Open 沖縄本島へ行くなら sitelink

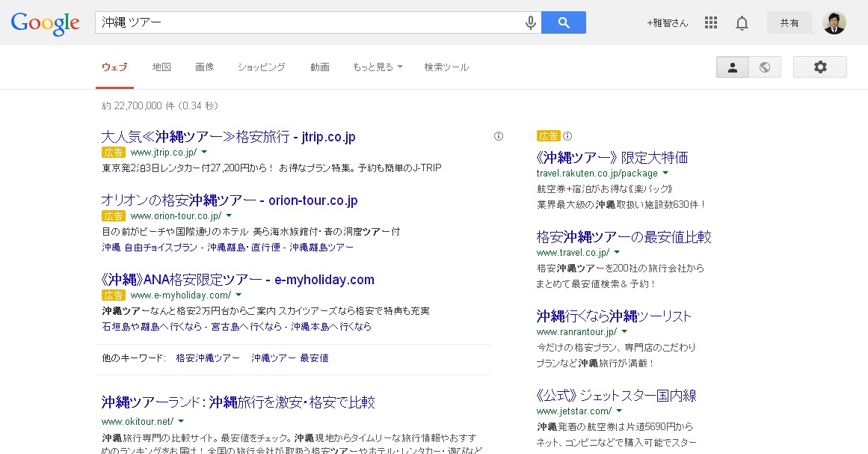pyautogui.click(x=331, y=327)
